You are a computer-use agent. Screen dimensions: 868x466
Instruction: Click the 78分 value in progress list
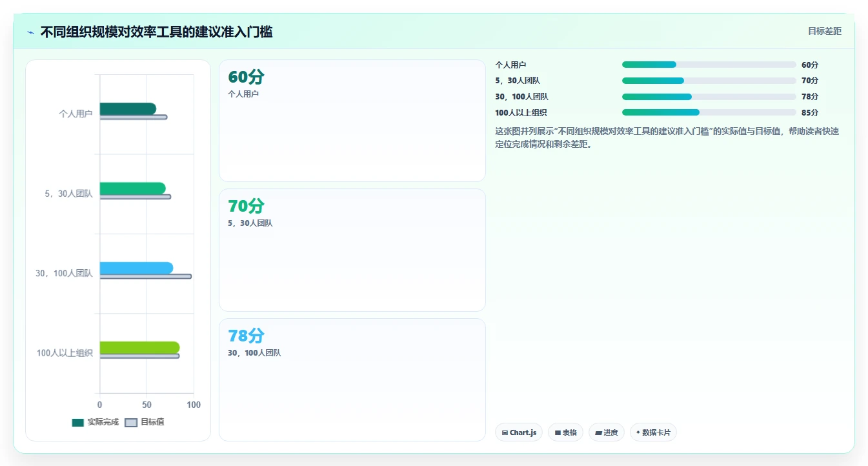tap(810, 97)
